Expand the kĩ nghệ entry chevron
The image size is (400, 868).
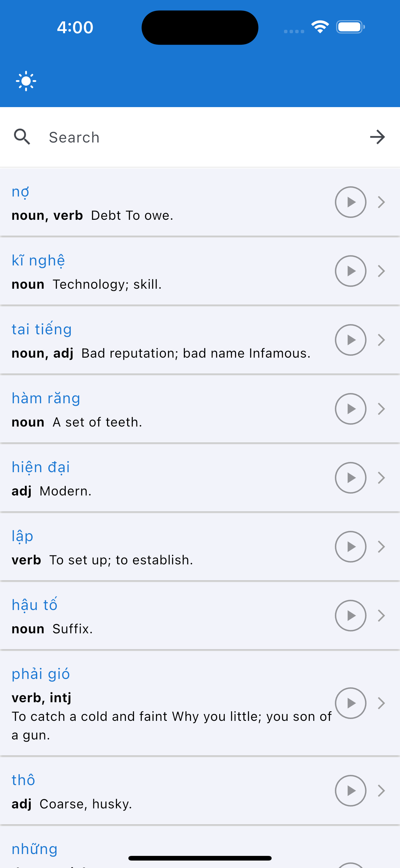[x=381, y=271]
